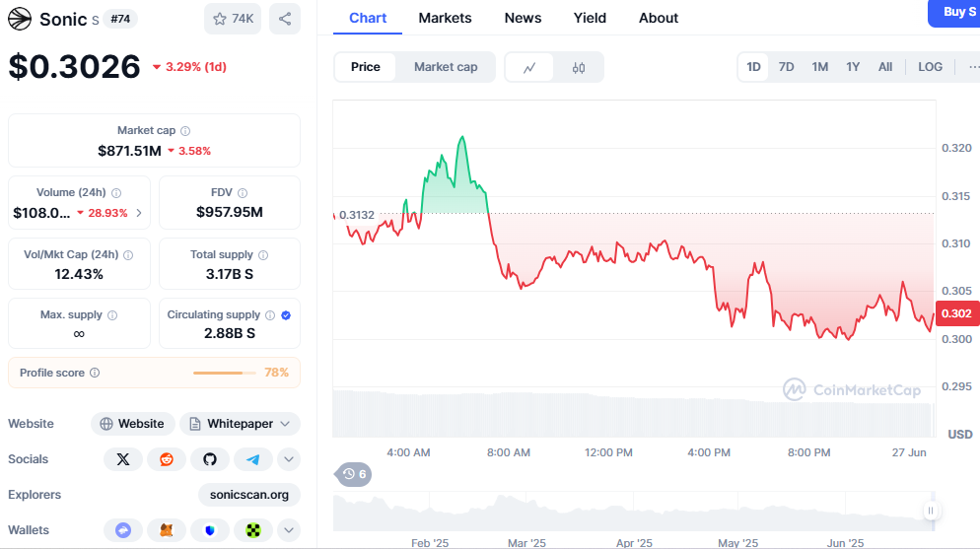Click Max. supply info icon

[112, 314]
